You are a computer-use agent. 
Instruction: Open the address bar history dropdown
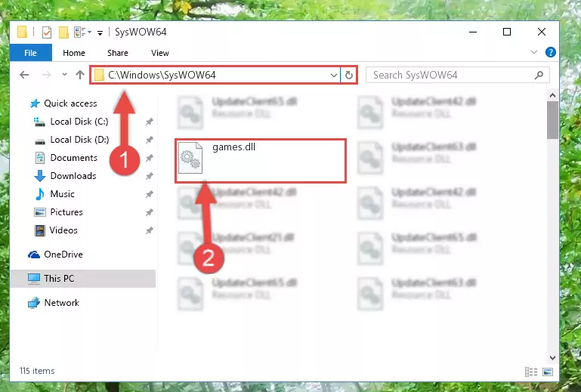coord(333,76)
